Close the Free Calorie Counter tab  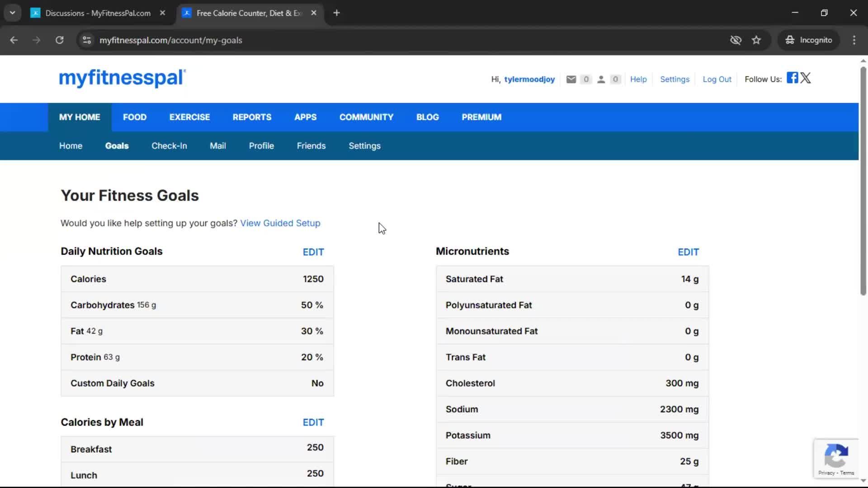(314, 13)
